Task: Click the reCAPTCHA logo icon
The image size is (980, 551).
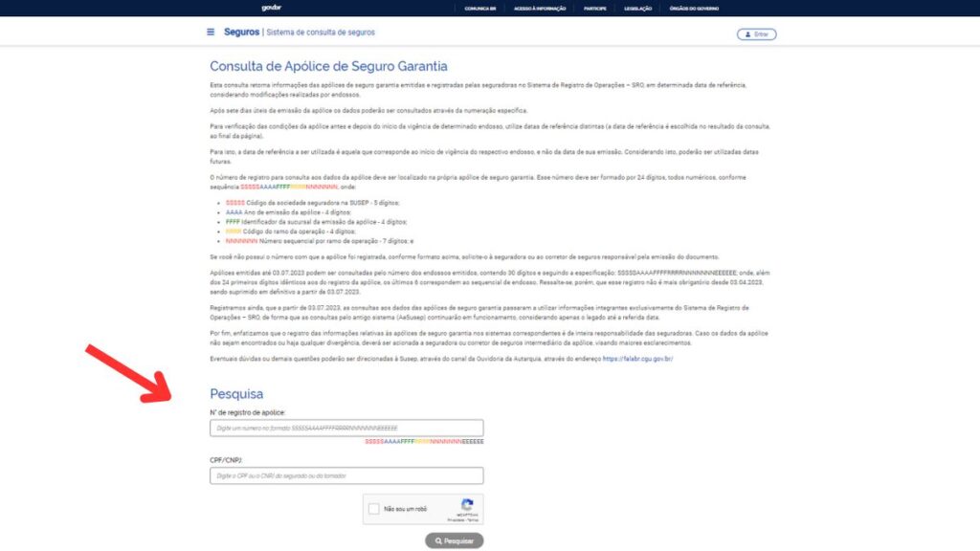Action: (467, 505)
